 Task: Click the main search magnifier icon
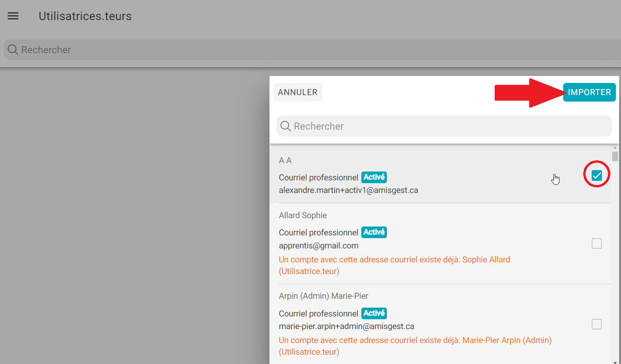[x=13, y=50]
